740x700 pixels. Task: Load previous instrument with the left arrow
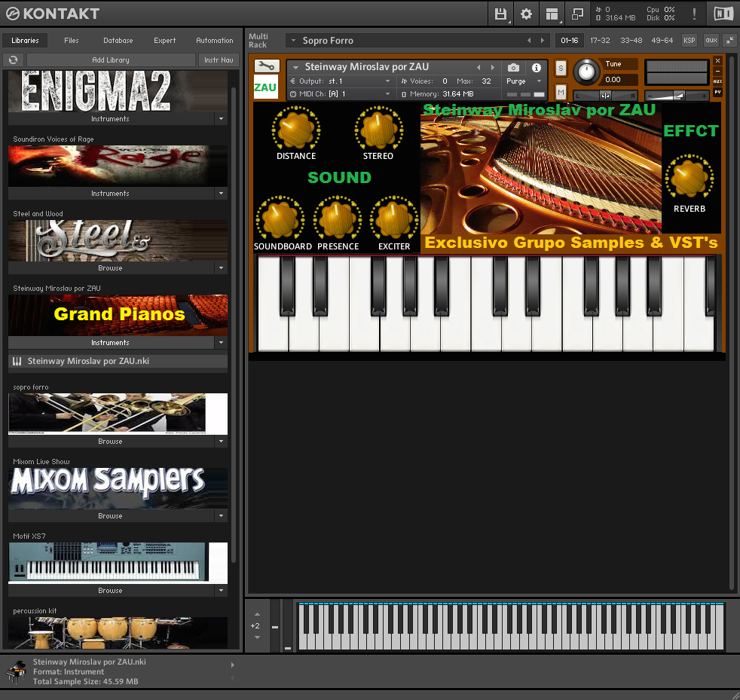[479, 68]
